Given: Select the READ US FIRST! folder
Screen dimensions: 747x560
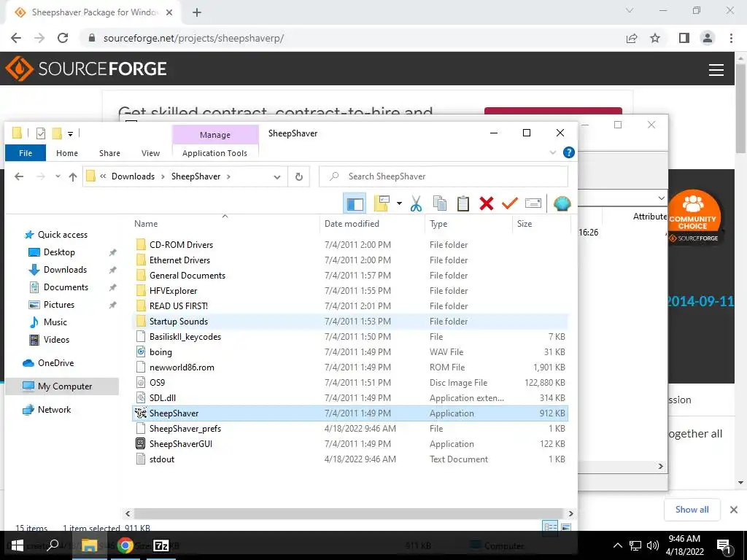Looking at the screenshot, I should click(178, 306).
